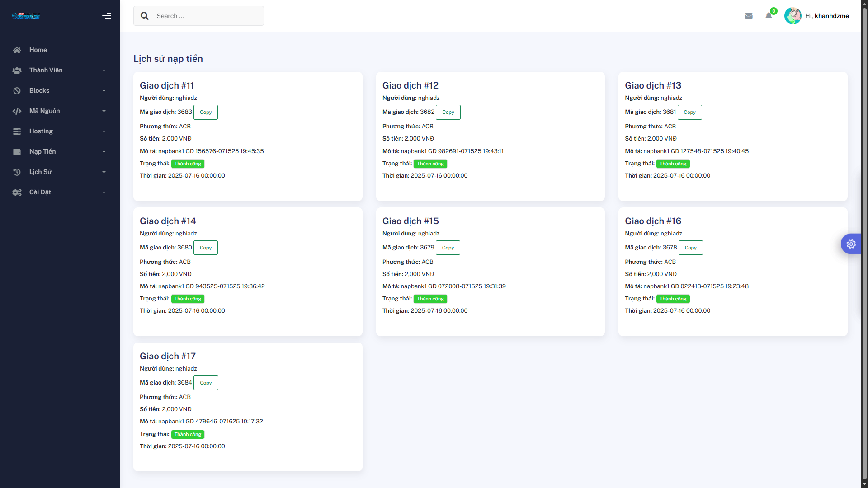The height and width of the screenshot is (488, 868).
Task: Click the Home house icon in sidebar
Action: (17, 50)
